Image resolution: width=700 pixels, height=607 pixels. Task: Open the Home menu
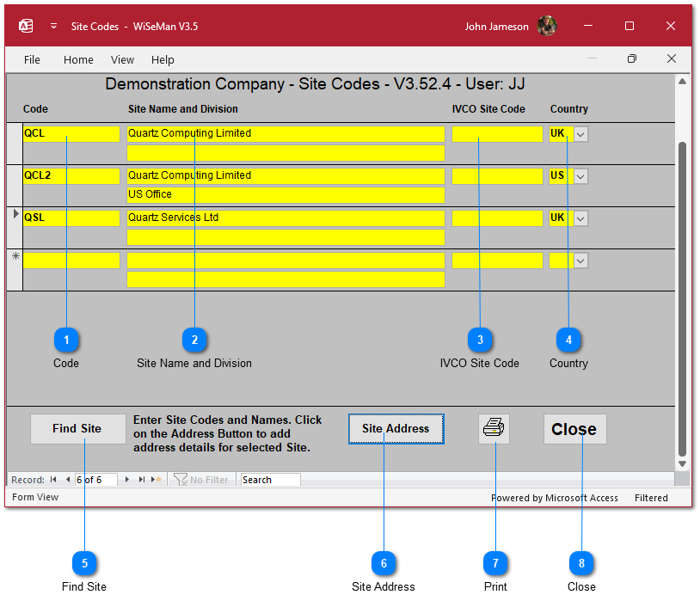coord(78,60)
